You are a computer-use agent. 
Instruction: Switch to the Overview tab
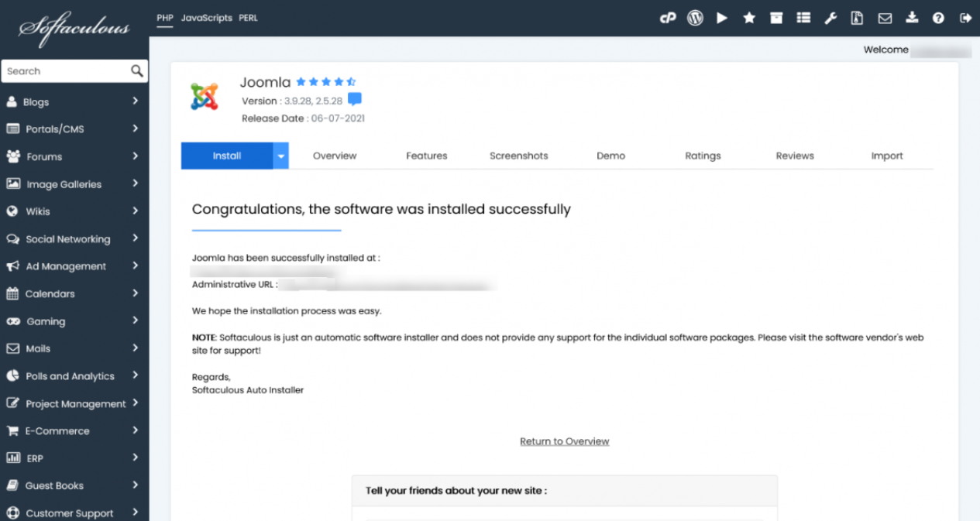click(335, 156)
